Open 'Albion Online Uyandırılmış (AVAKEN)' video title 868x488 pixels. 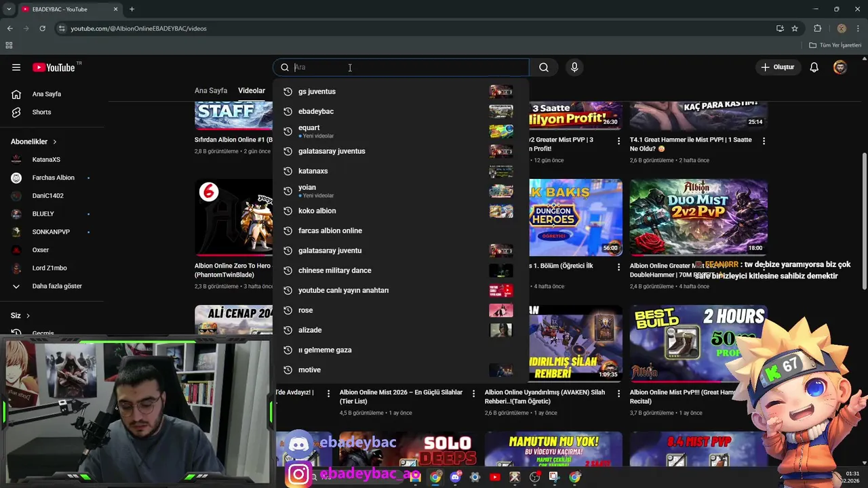(545, 396)
